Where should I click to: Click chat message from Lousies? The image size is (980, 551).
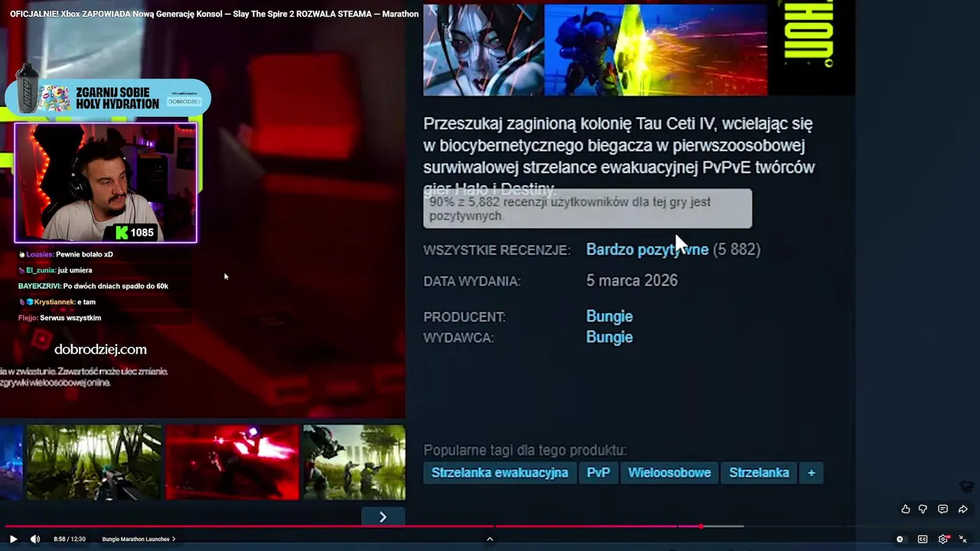click(66, 254)
